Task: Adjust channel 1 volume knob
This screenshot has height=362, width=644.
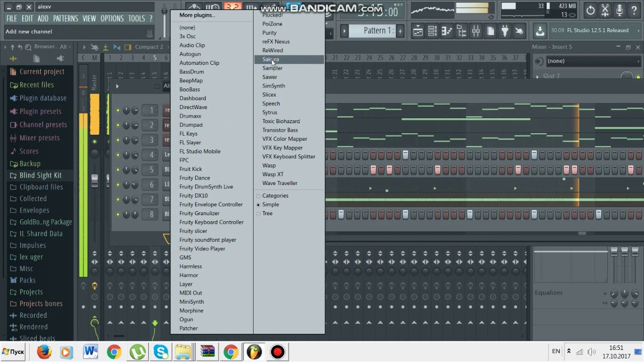Action: point(135,110)
